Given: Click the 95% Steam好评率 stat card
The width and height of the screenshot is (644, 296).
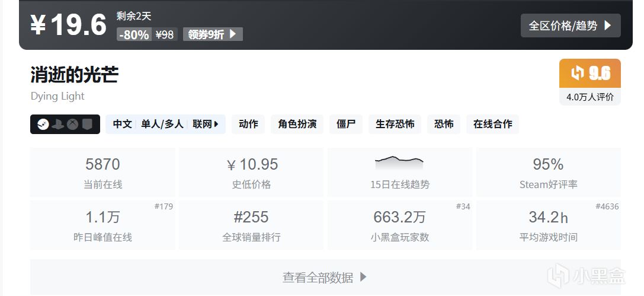Looking at the screenshot, I should pos(548,172).
